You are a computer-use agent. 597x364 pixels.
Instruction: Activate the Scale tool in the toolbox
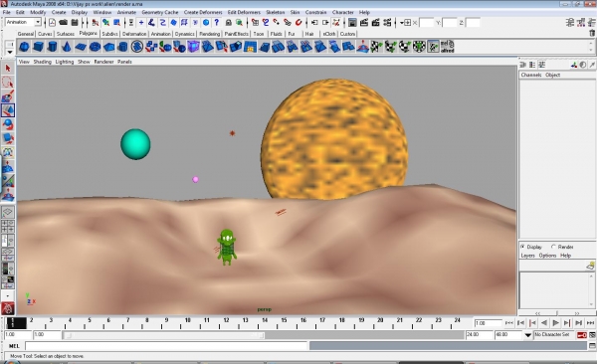(8, 138)
